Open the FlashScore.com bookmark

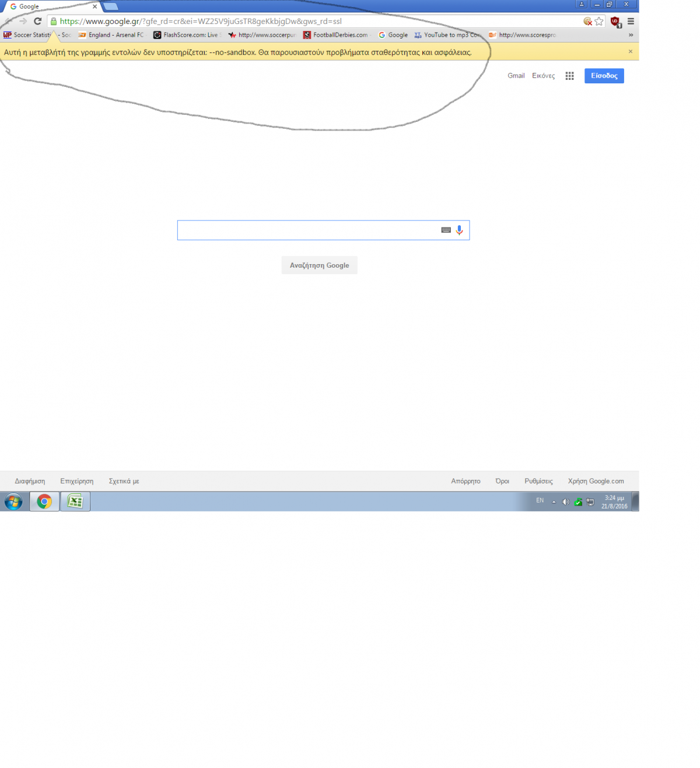click(x=187, y=35)
